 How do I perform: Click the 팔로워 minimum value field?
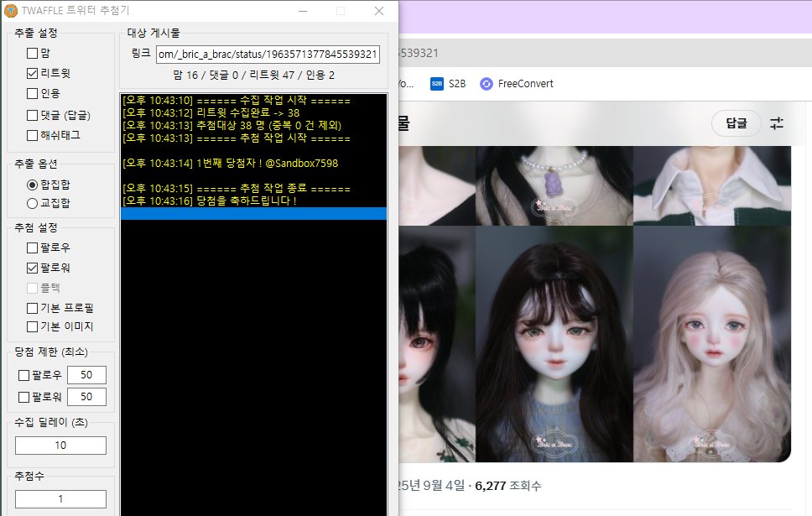86,397
